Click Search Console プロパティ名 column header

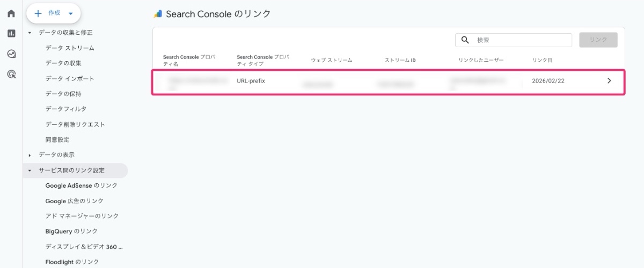pos(189,61)
